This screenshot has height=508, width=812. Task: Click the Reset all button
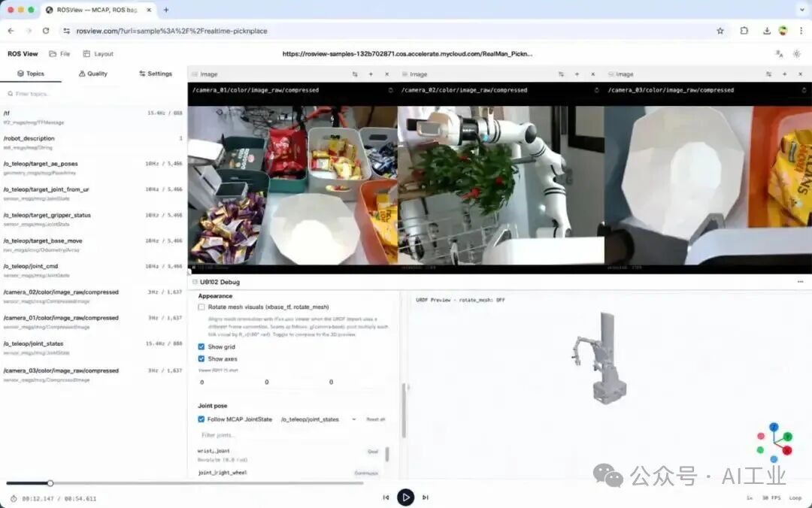[375, 419]
